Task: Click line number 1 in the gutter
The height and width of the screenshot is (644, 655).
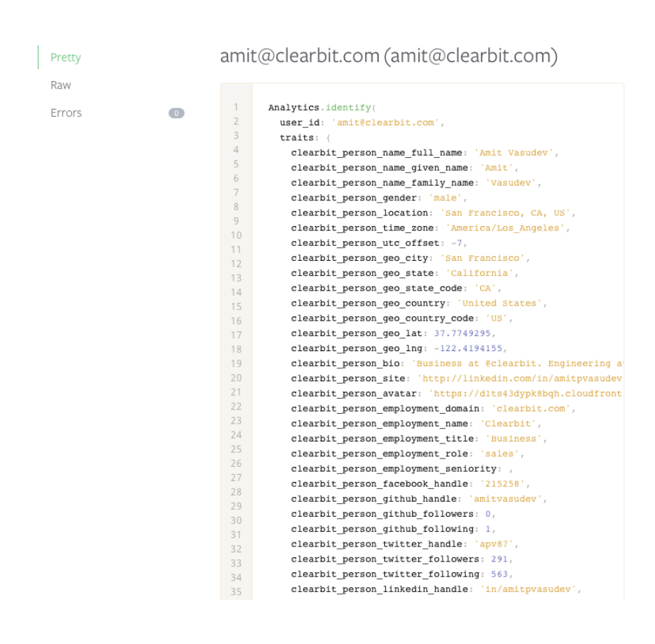Action: 236,107
